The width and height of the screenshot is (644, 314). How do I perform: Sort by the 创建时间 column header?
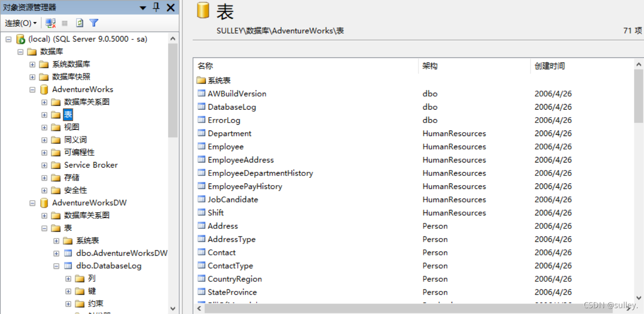582,66
